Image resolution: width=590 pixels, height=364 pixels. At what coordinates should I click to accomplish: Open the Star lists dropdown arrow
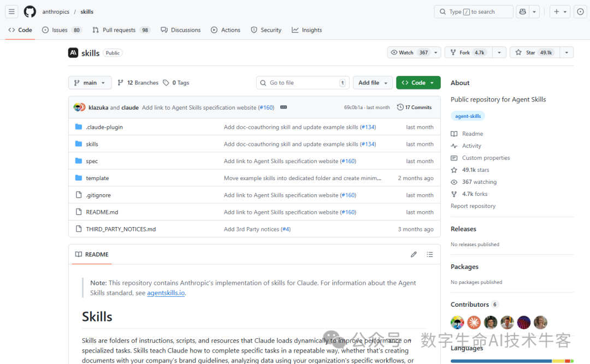coord(567,52)
